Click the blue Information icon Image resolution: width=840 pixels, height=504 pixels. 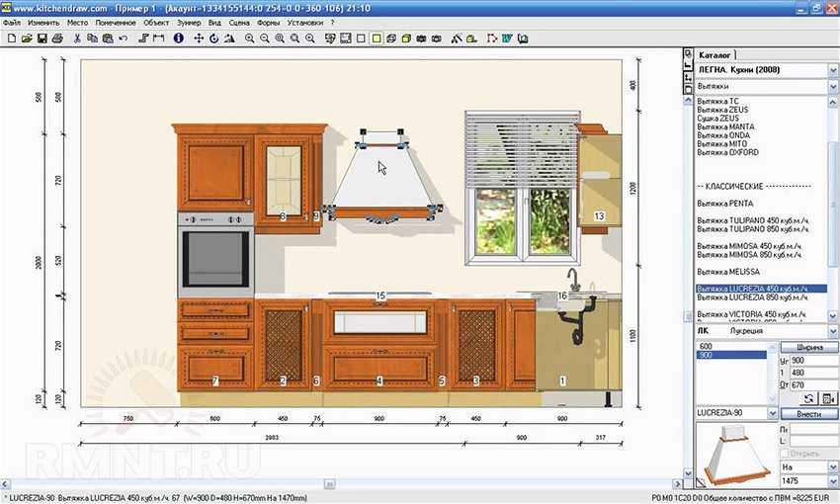pyautogui.click(x=179, y=38)
